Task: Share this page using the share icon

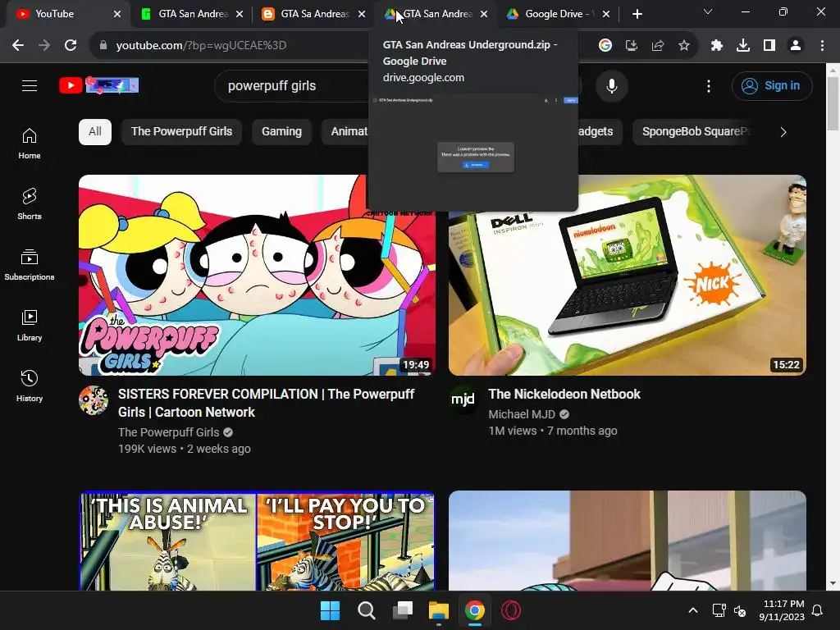Action: click(x=658, y=46)
